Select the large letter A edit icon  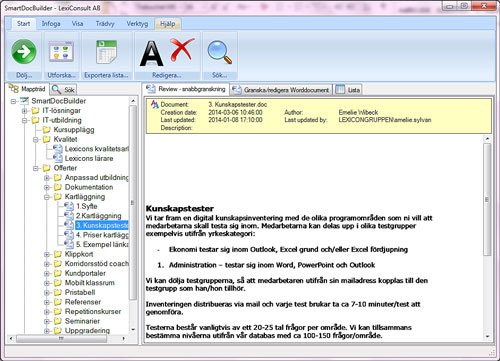point(151,53)
